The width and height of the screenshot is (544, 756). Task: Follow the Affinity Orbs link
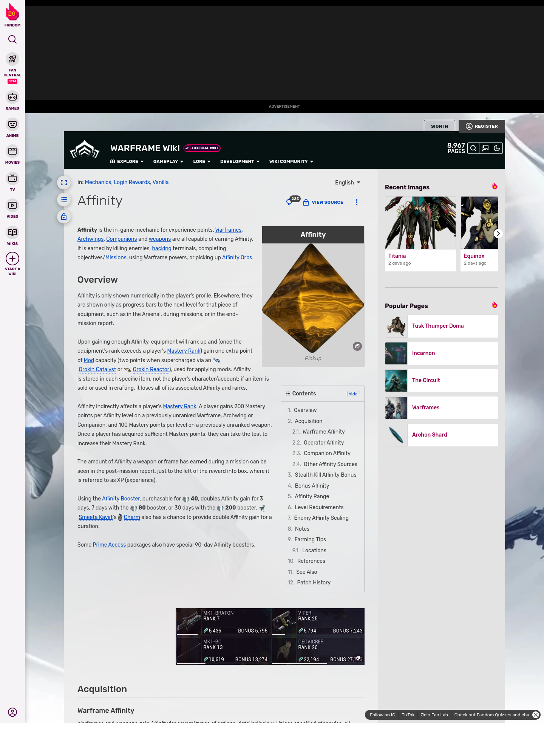click(x=237, y=257)
